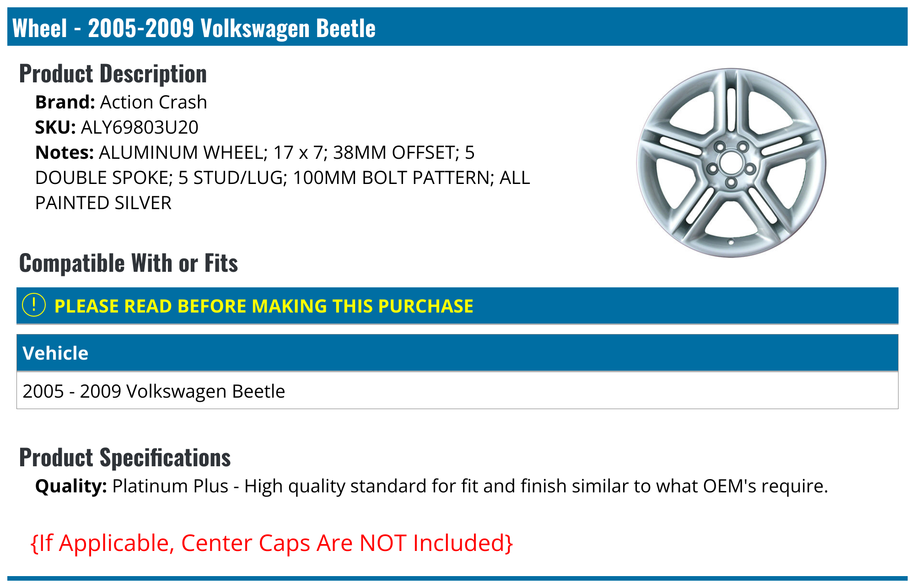Click the Wheel - 2005-2009 Volkswagen Beetle title
Screen dimensions: 915x588
coord(194,28)
